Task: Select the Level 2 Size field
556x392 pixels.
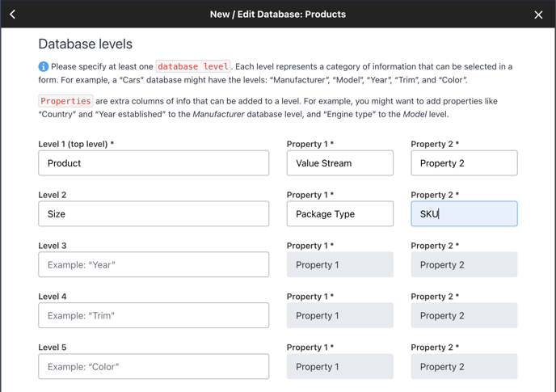Action: [154, 213]
